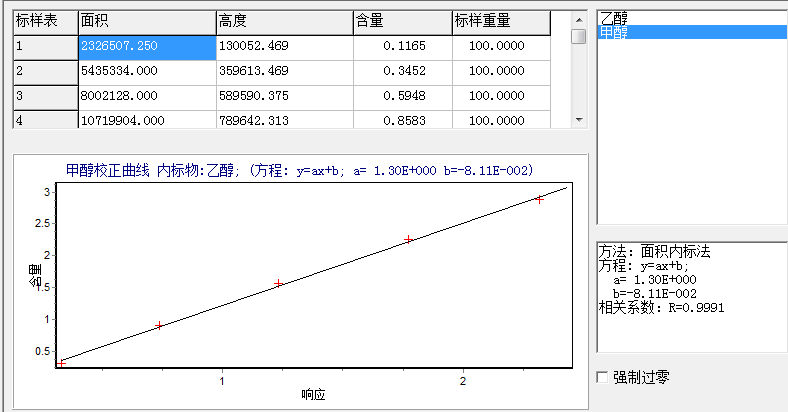Viewport: 788px width, 412px height.
Task: Click the 高度 column header
Action: point(284,21)
